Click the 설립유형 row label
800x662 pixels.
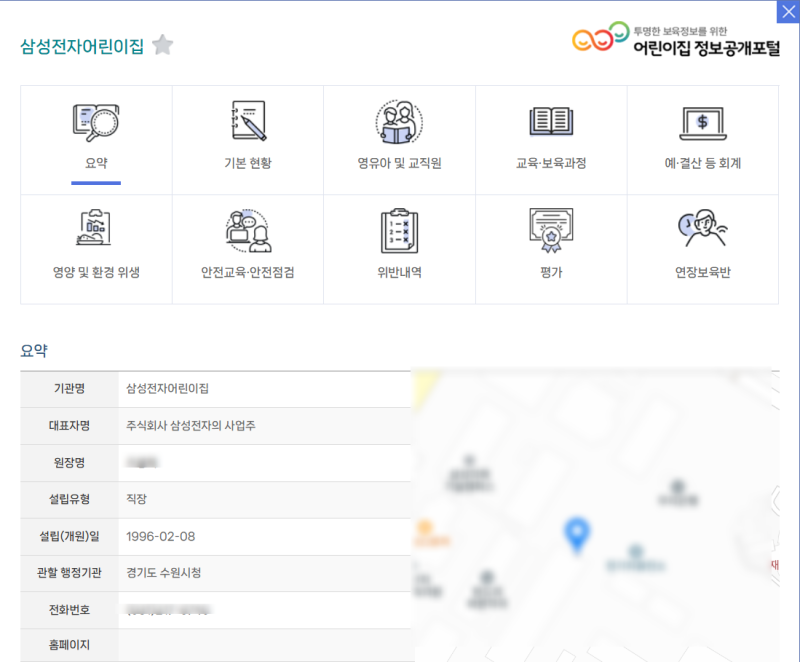click(69, 499)
